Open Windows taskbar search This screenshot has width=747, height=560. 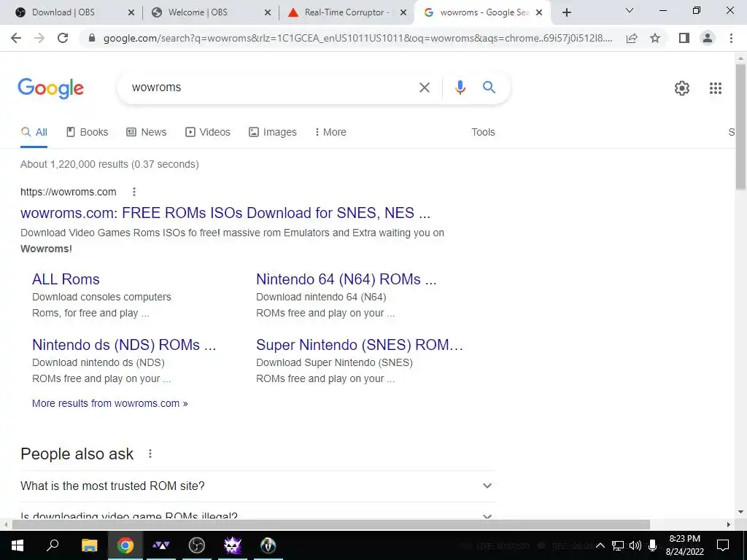coord(53,545)
